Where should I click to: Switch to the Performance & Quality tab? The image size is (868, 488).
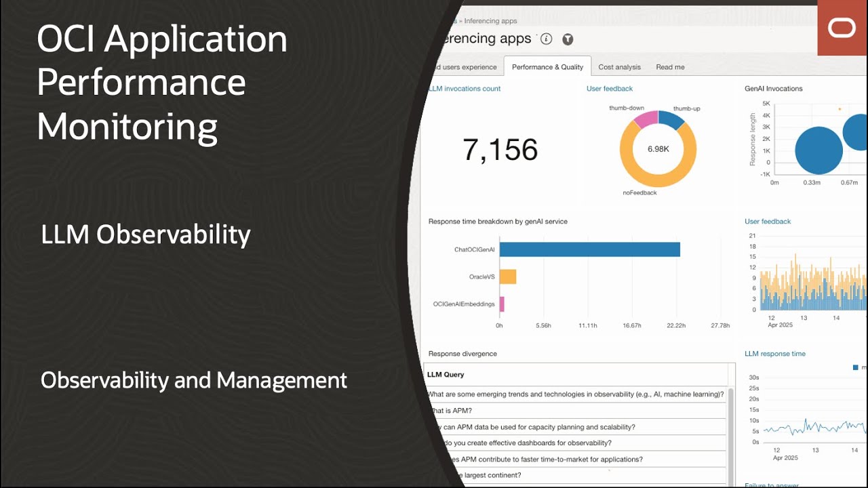(x=547, y=67)
